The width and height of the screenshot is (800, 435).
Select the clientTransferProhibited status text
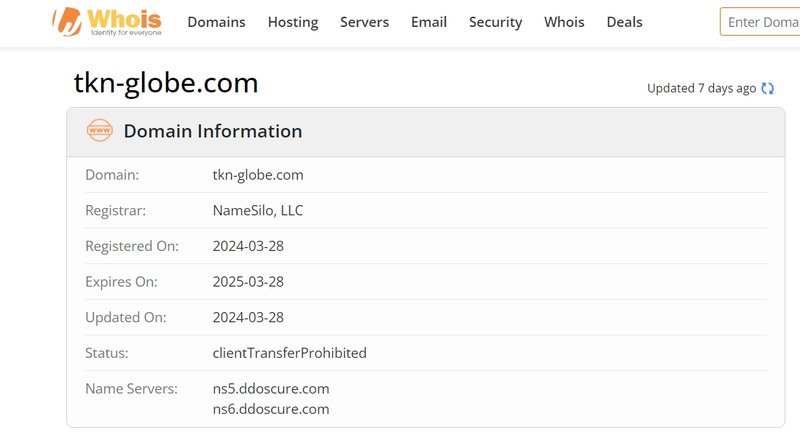[289, 353]
